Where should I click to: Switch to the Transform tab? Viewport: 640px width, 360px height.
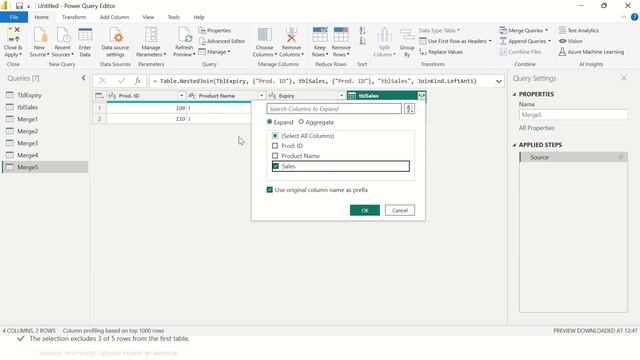tap(74, 17)
